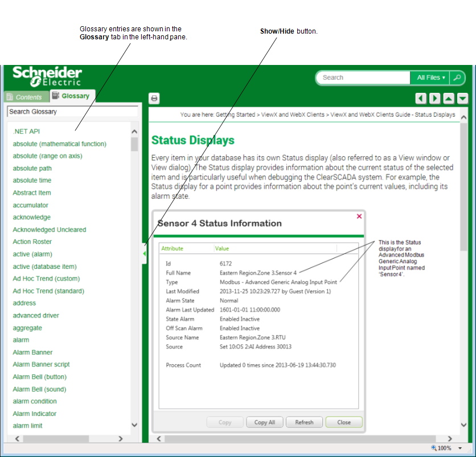
Task: Open the Alarm Banner script entry
Action: click(41, 364)
